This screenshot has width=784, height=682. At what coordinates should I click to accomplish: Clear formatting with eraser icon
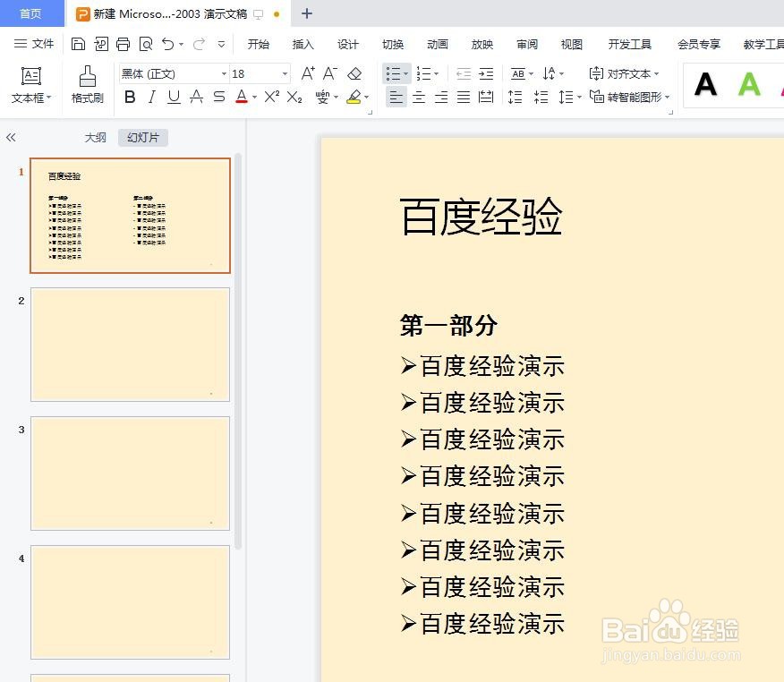coord(354,73)
